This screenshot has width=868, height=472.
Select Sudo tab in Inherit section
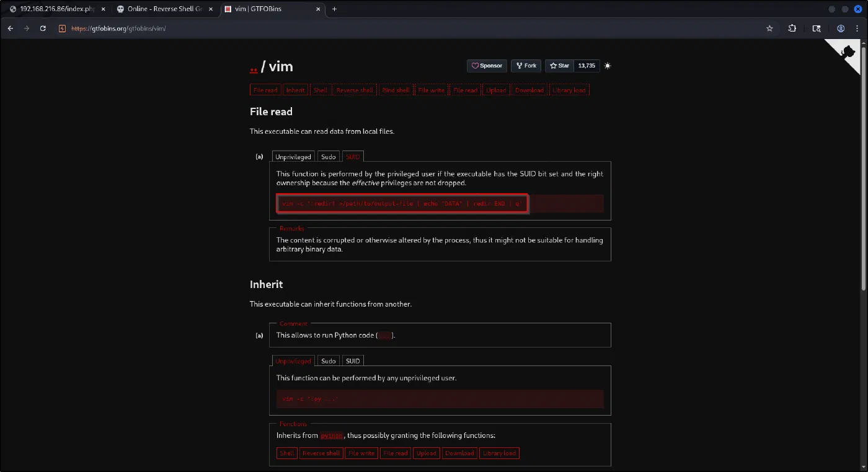329,361
